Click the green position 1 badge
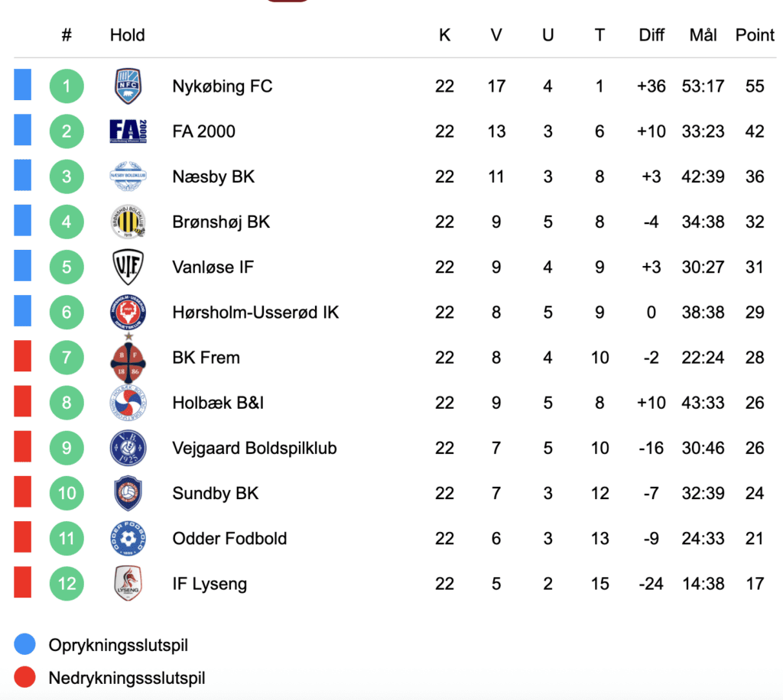This screenshot has height=700, width=783. pyautogui.click(x=67, y=86)
